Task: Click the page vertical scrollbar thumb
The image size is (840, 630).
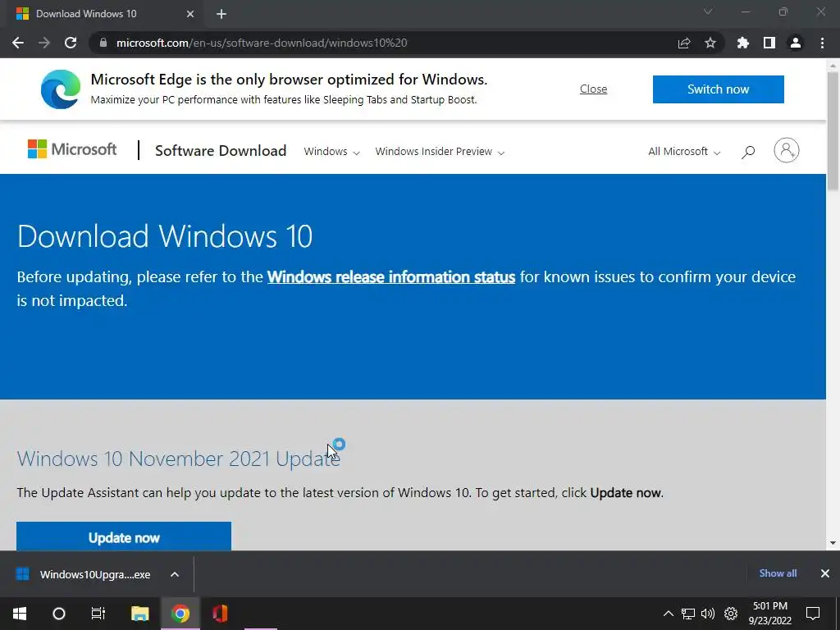Action: coord(833,130)
